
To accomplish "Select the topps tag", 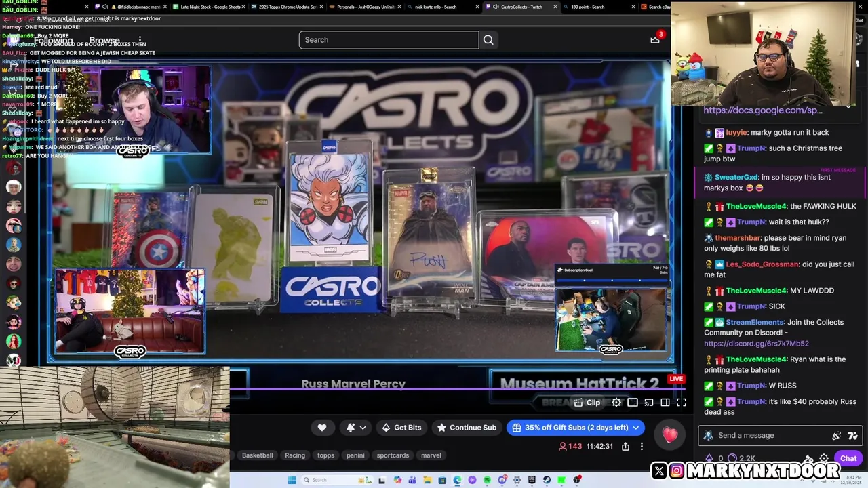I will click(326, 455).
